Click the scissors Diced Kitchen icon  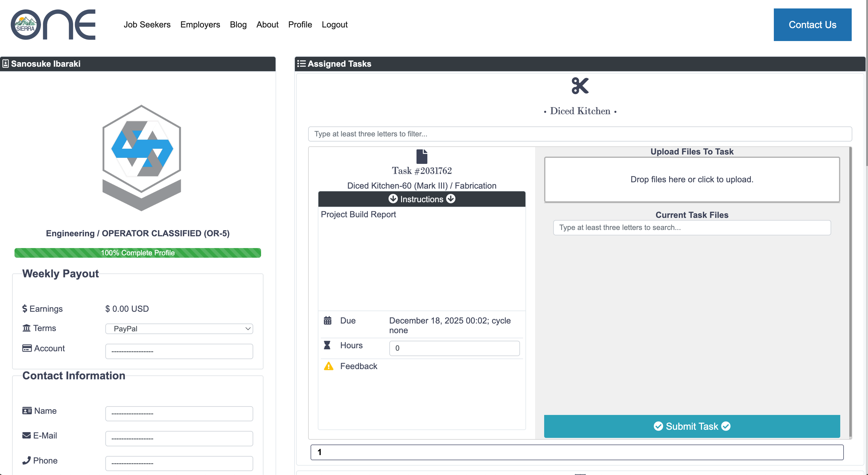(580, 86)
